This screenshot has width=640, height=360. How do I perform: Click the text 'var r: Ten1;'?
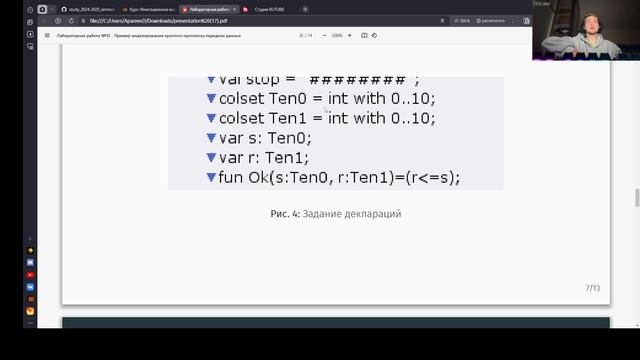(x=264, y=158)
